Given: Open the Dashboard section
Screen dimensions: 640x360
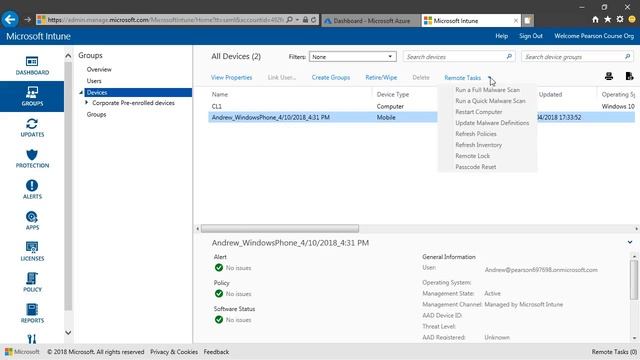Looking at the screenshot, I should (32, 65).
